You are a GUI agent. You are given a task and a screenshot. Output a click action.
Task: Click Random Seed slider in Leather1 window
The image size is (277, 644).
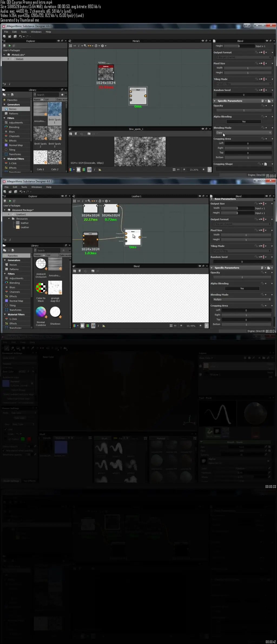pos(242,262)
